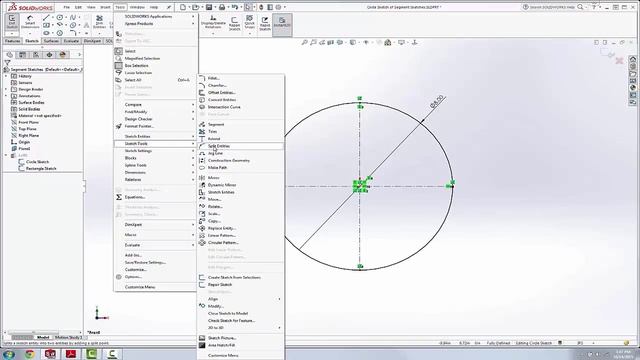The width and height of the screenshot is (640, 360).
Task: Open the Insert menu in menu bar
Action: [x=105, y=7]
